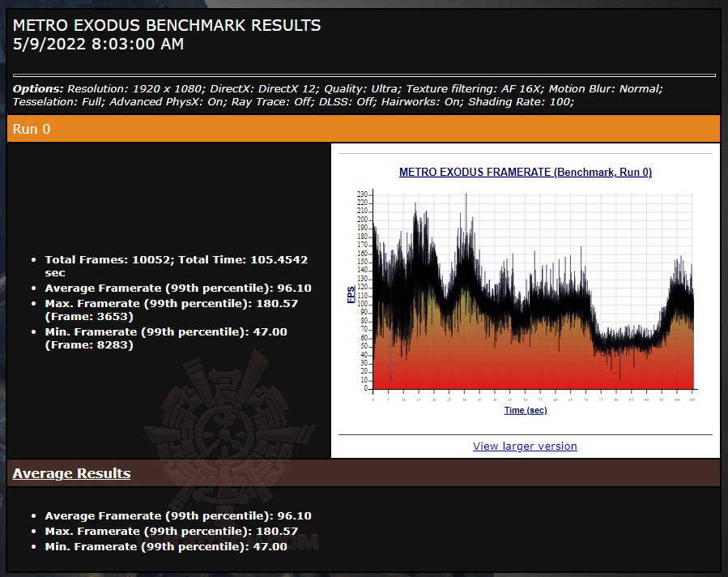
Task: Open the View larger version link
Action: click(525, 446)
